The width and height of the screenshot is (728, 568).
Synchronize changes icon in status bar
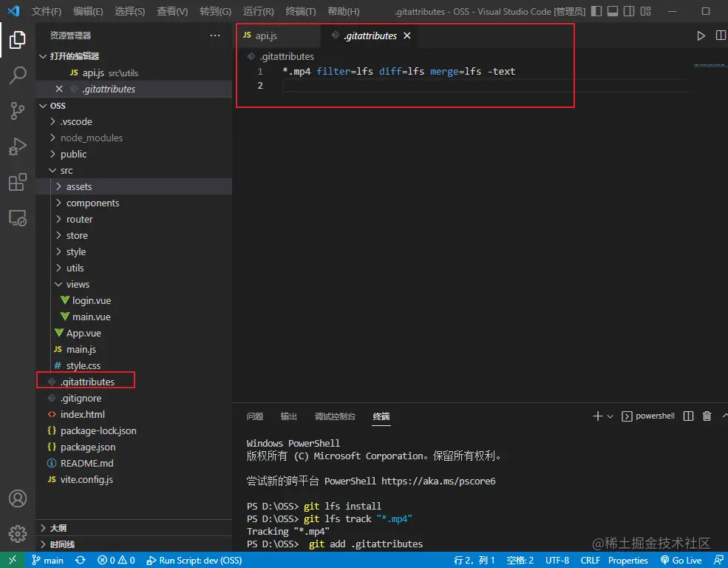(x=81, y=560)
